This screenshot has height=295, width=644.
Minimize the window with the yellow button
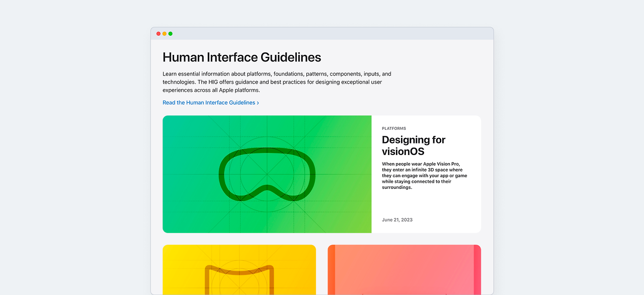click(x=165, y=34)
